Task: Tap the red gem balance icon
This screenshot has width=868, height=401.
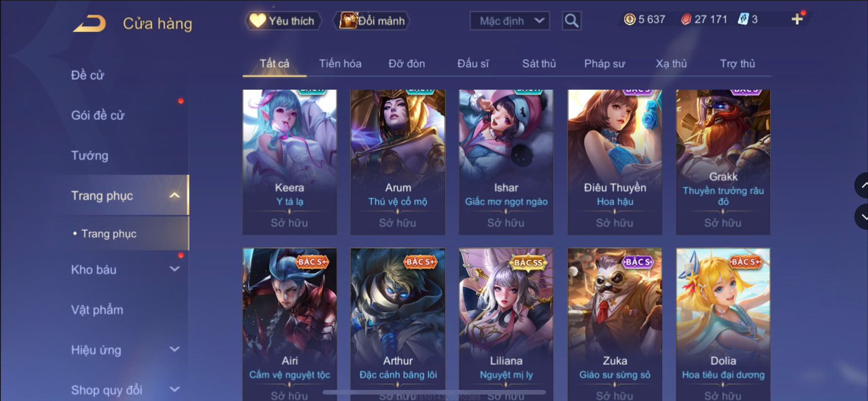Action: pos(686,19)
